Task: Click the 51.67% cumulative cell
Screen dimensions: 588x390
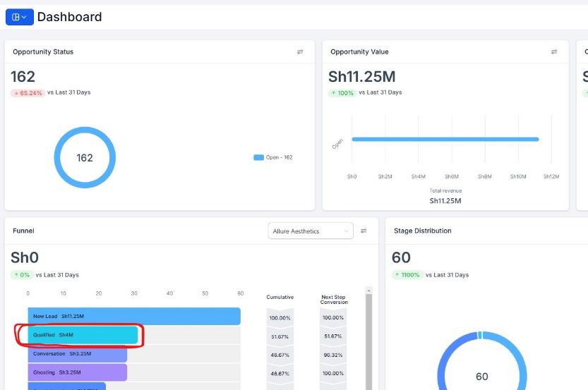Action: (x=280, y=337)
